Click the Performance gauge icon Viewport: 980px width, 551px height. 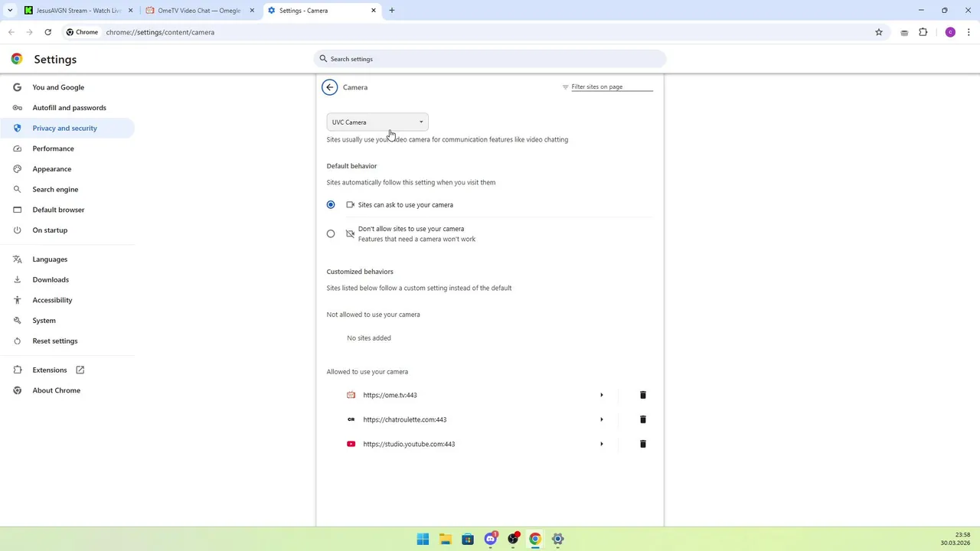click(17, 148)
